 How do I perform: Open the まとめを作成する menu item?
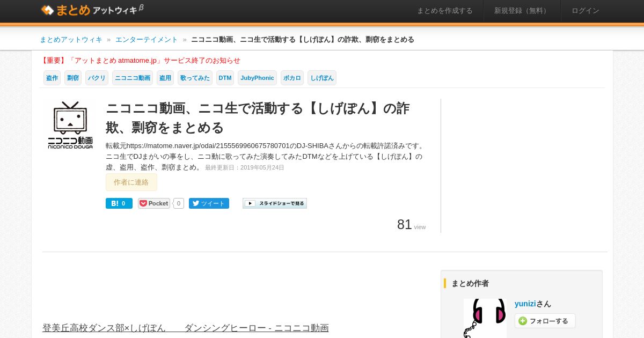(x=444, y=11)
